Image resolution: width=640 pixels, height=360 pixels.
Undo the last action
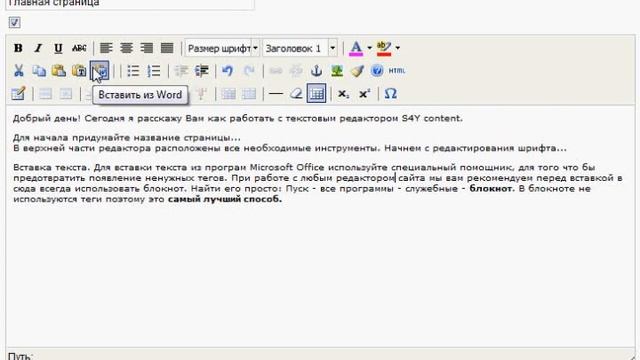point(228,71)
